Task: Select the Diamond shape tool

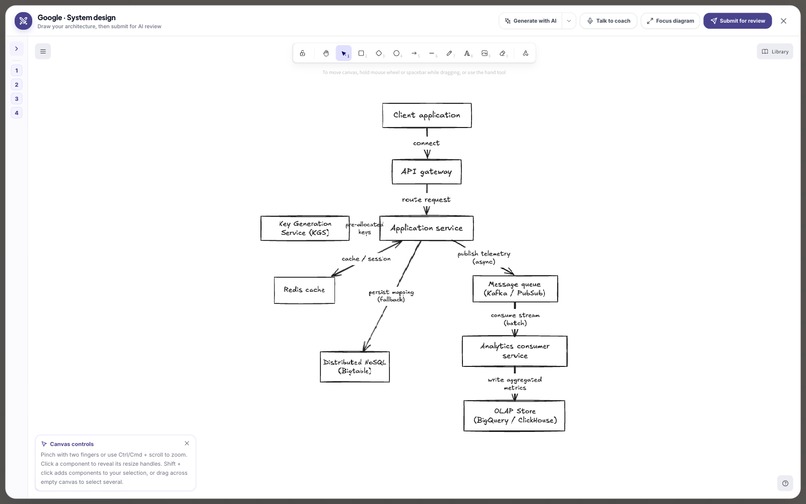Action: tap(379, 53)
